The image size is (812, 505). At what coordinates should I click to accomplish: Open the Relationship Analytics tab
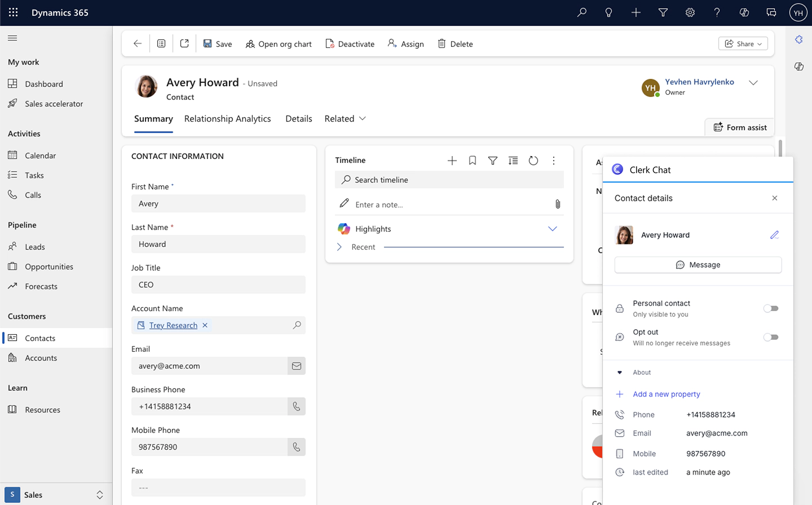228,118
